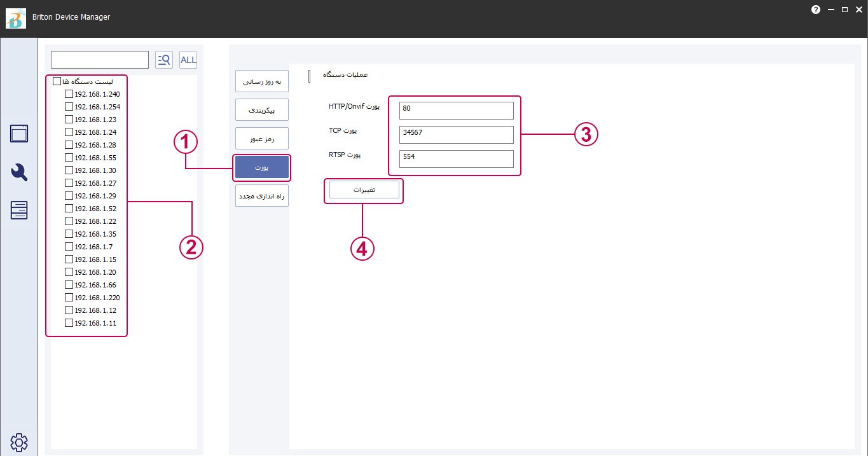
Task: Check the box for device 192.168.1.240
Action: click(x=69, y=94)
